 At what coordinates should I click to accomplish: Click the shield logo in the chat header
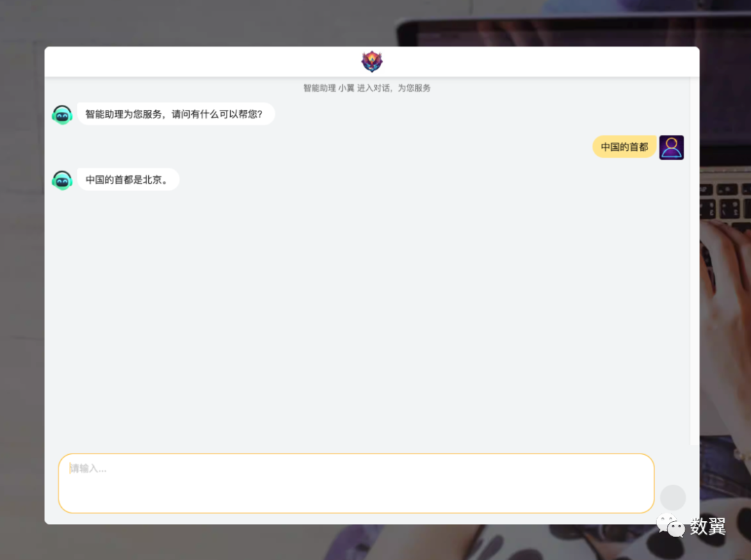[371, 61]
